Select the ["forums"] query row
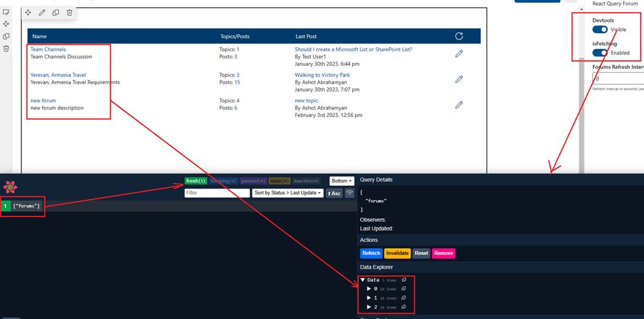 27,206
